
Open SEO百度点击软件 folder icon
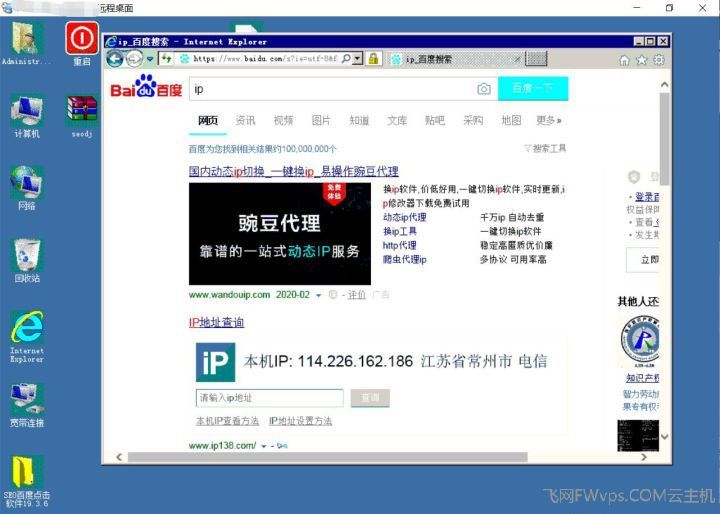coord(27,480)
